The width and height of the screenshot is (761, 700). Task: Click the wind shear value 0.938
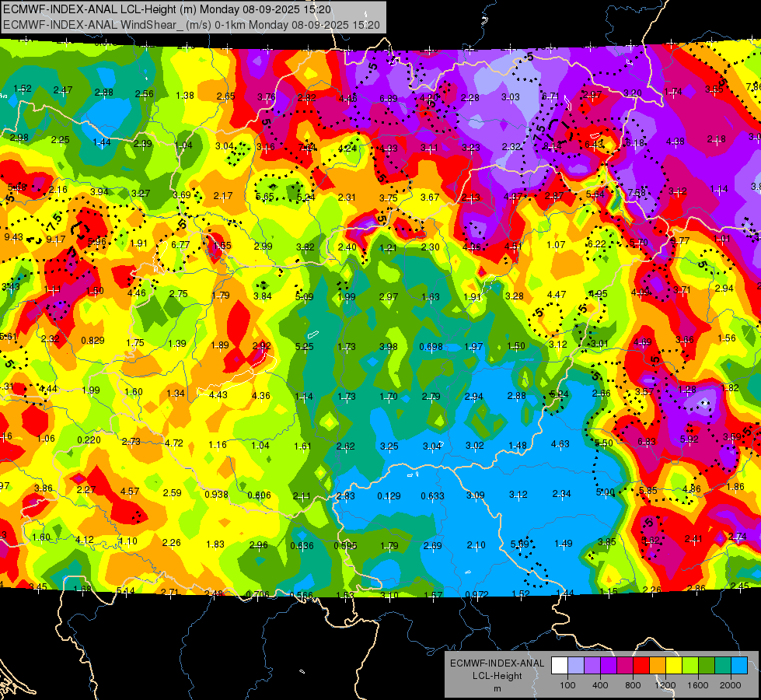click(216, 495)
